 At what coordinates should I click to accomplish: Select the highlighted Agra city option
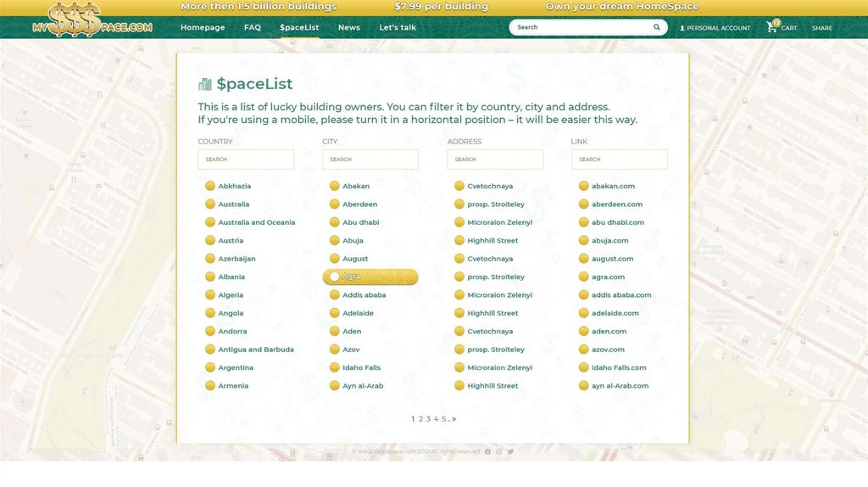370,277
